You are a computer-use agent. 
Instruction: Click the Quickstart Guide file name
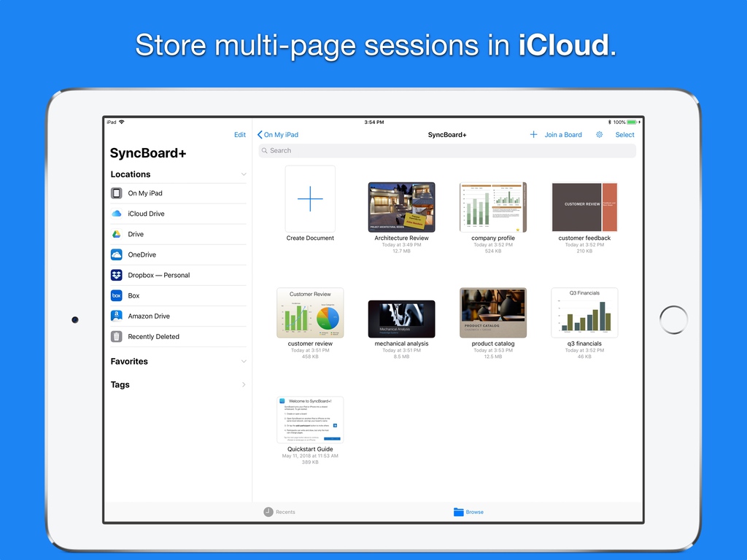(x=310, y=449)
